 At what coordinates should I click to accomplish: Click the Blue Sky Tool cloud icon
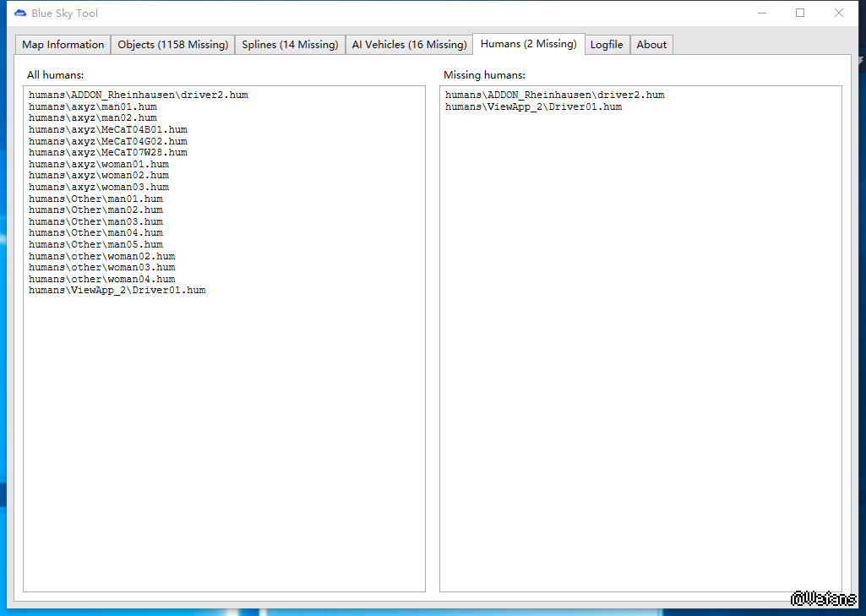point(20,14)
